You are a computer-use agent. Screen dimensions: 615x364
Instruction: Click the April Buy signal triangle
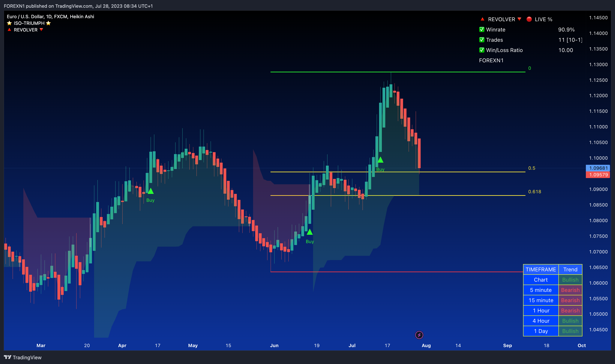[x=151, y=191]
